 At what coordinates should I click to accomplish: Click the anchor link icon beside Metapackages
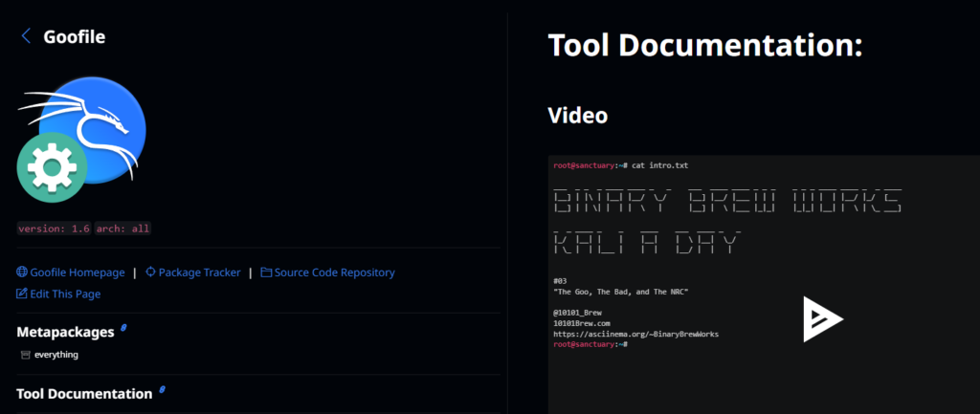click(x=123, y=328)
